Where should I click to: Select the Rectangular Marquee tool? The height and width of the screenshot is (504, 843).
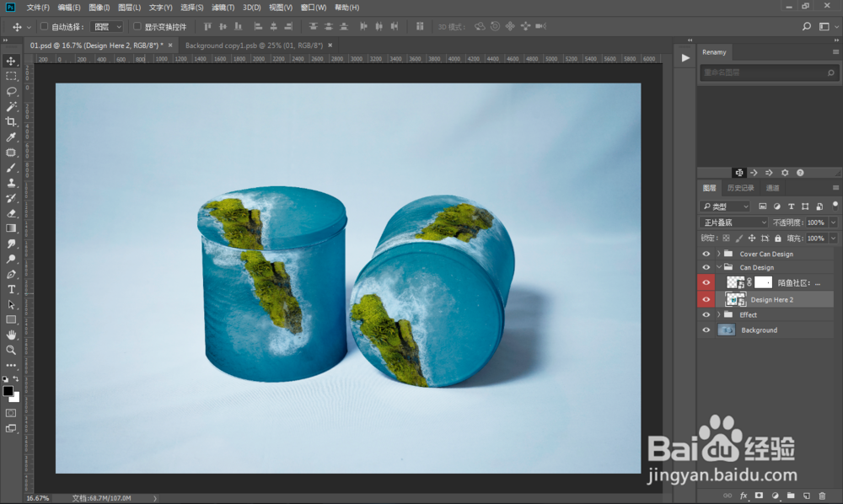11,77
